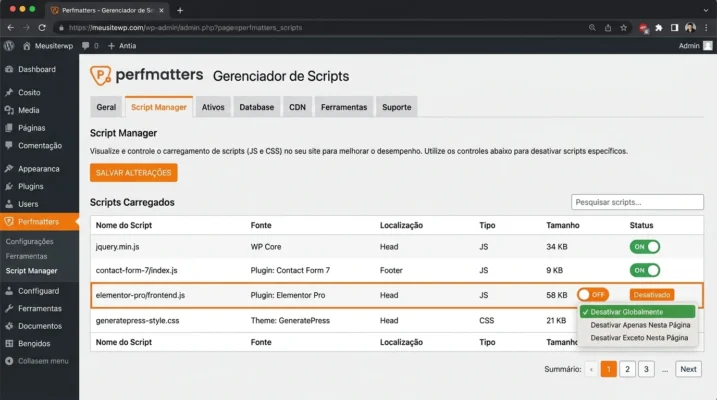Open Documentos in sidebar
This screenshot has height=400, width=717.
pyautogui.click(x=39, y=326)
